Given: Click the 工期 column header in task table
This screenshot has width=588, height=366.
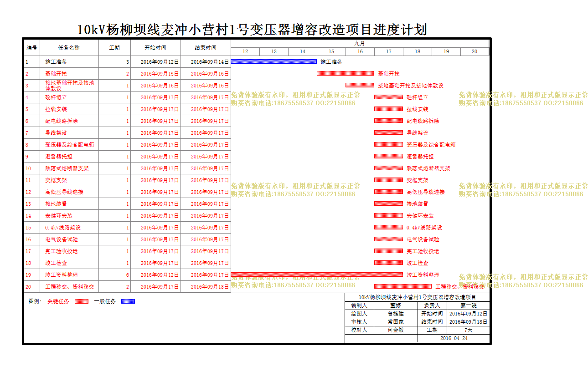Looking at the screenshot, I should (x=114, y=47).
